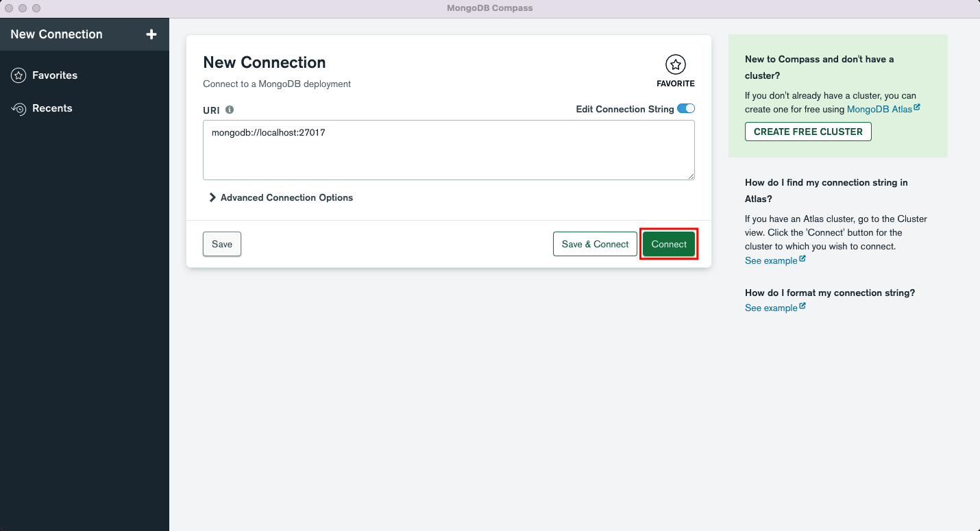Image resolution: width=980 pixels, height=531 pixels.
Task: Click the New Connection sidebar header
Action: 84,34
